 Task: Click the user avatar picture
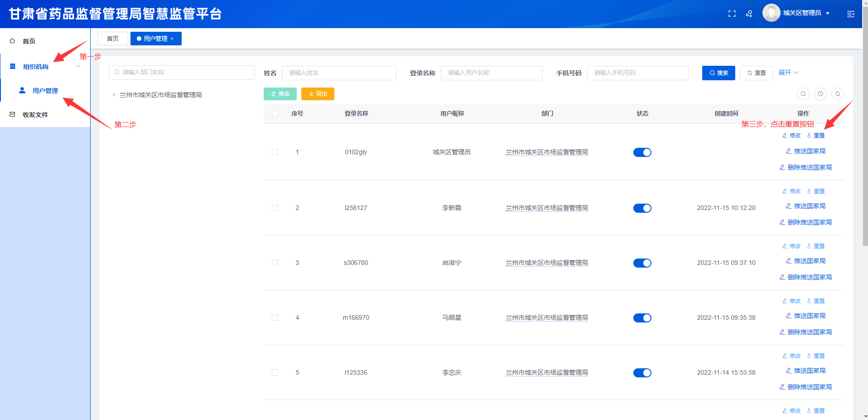point(771,13)
